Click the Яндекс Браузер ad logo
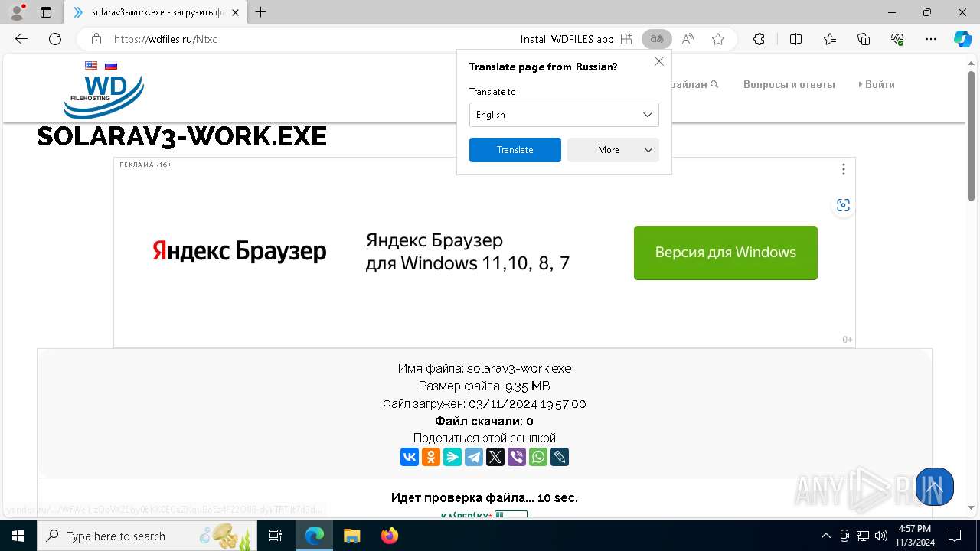 [240, 252]
